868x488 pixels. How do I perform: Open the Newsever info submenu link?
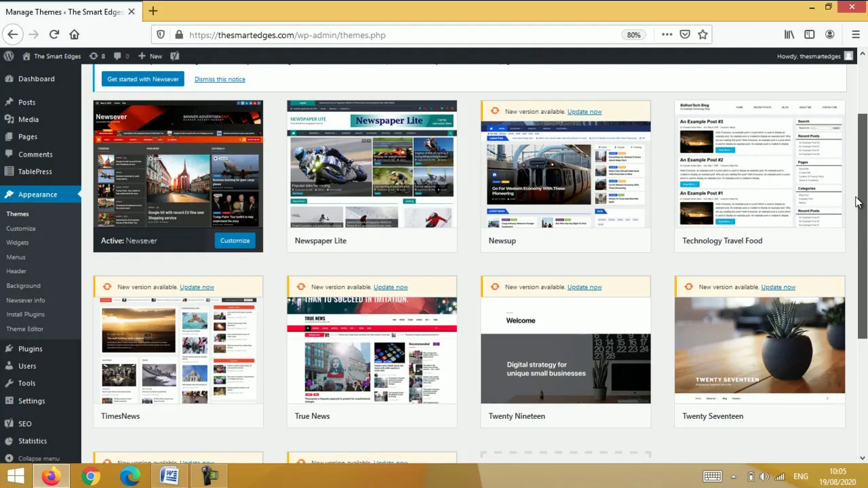point(26,300)
